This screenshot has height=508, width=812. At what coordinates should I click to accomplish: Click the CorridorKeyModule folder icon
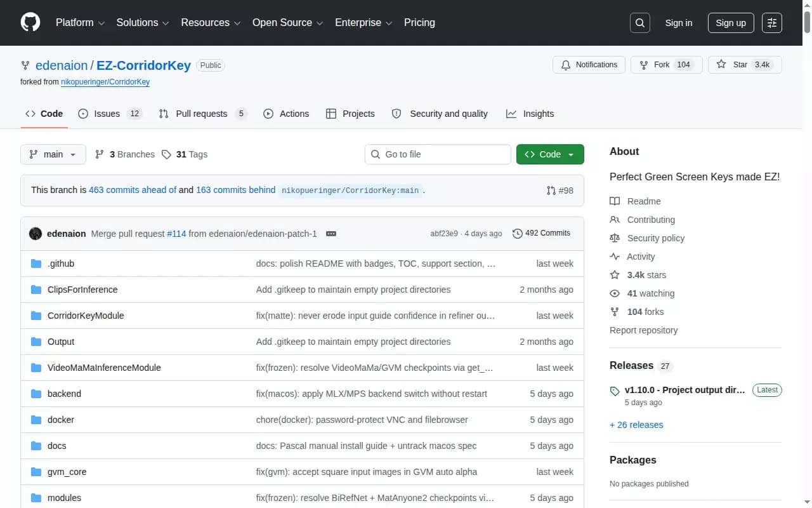(36, 316)
